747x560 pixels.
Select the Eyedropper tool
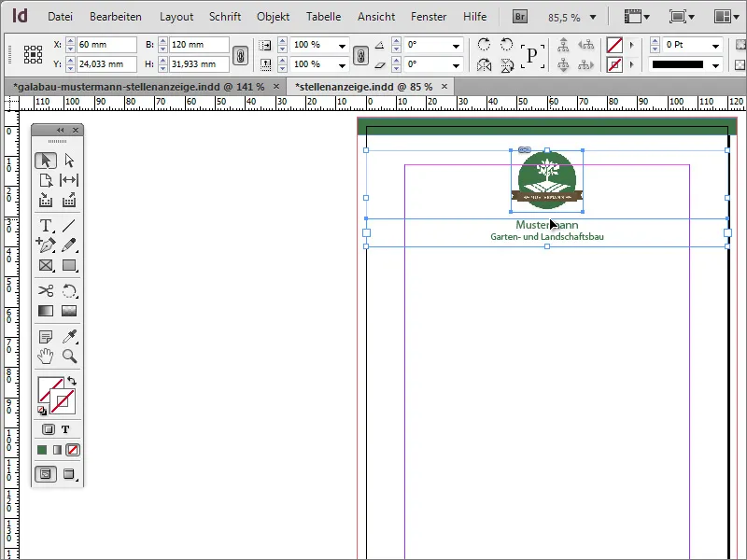(69, 337)
